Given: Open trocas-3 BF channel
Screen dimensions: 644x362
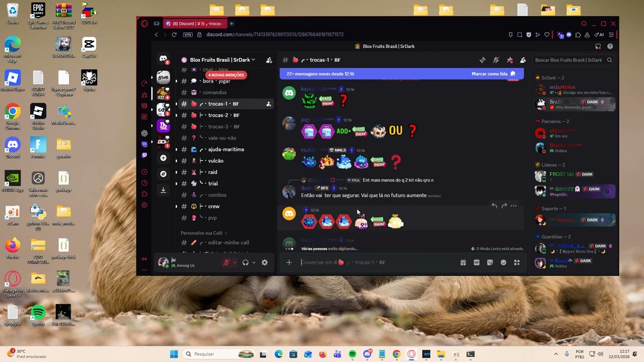Looking at the screenshot, I should pos(225,127).
